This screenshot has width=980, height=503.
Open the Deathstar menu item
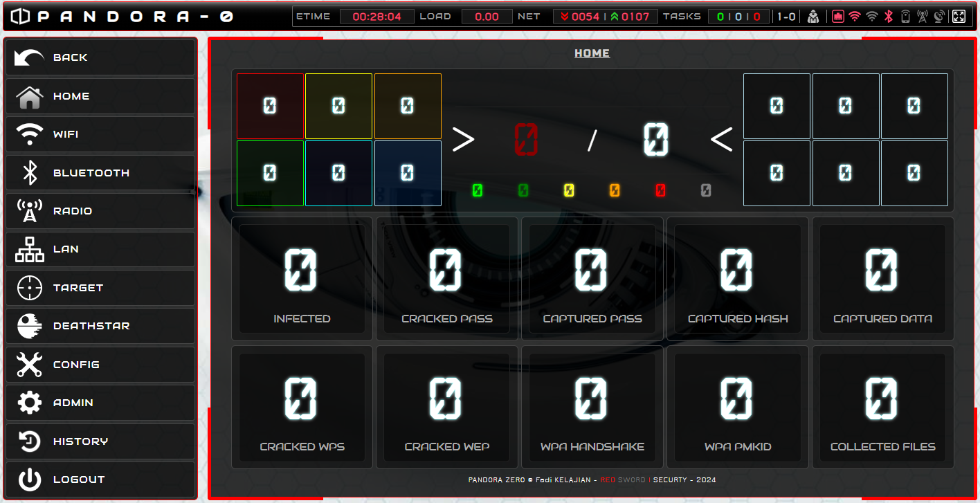tap(100, 326)
